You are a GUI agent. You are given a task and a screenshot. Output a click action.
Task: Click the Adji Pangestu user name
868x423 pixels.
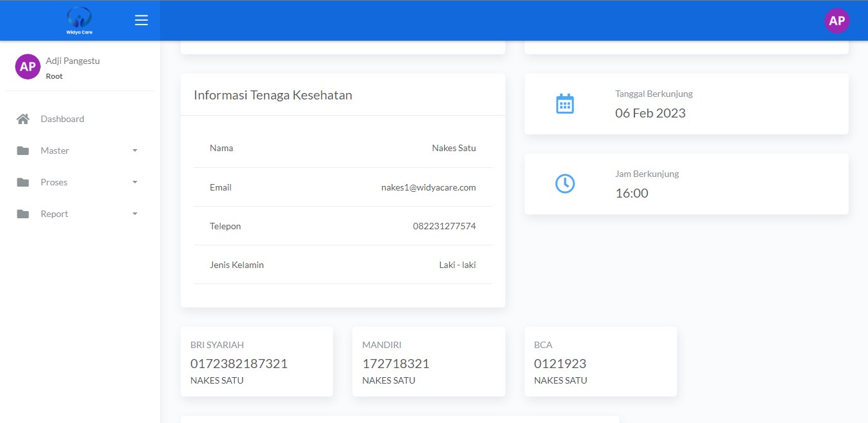pyautogui.click(x=72, y=61)
